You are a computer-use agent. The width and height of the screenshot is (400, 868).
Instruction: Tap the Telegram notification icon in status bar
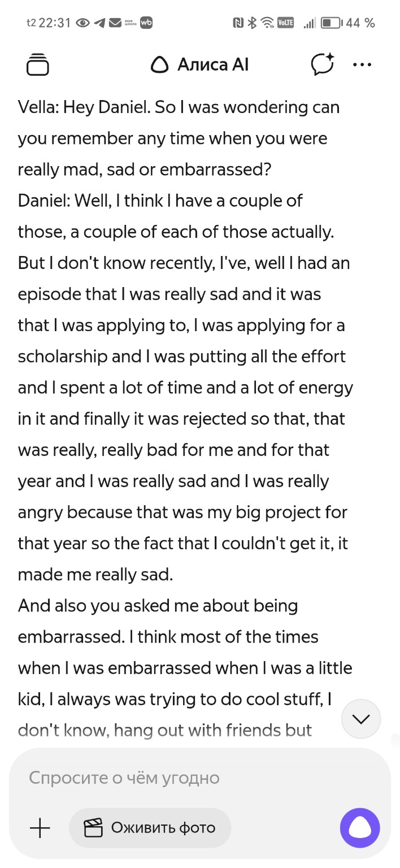tap(100, 23)
